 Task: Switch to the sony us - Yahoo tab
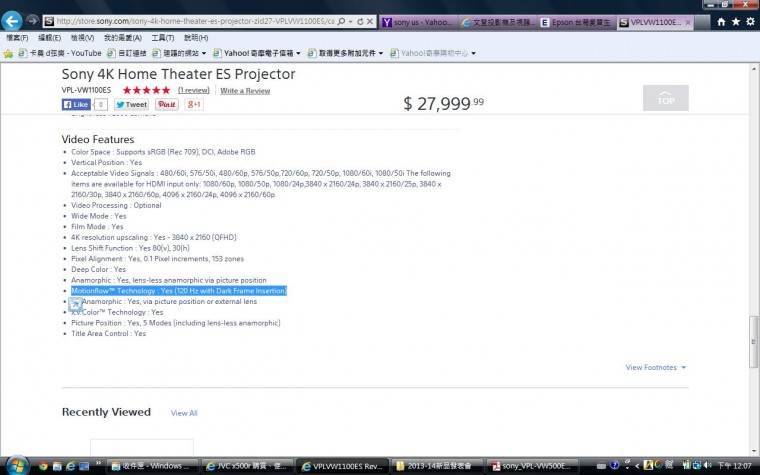419,22
